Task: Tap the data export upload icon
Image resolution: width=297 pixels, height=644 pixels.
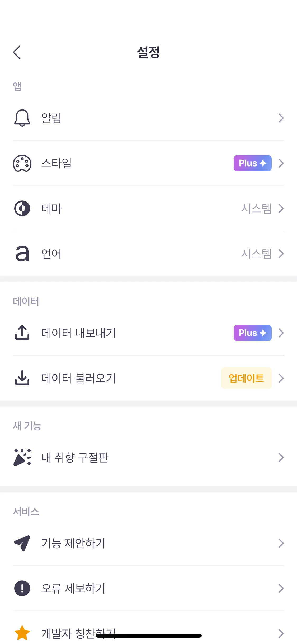Action: point(22,333)
